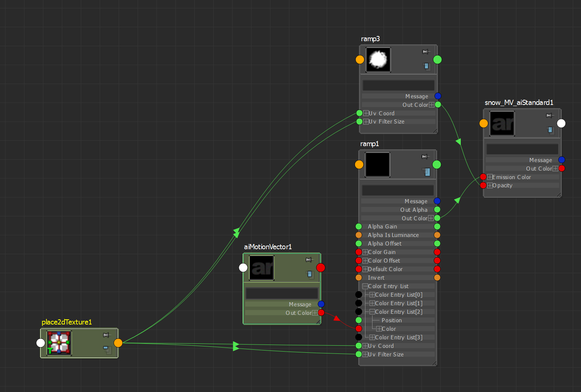Click the swatch display icon on aiMotionVector1
The image size is (581, 392).
coord(309,275)
